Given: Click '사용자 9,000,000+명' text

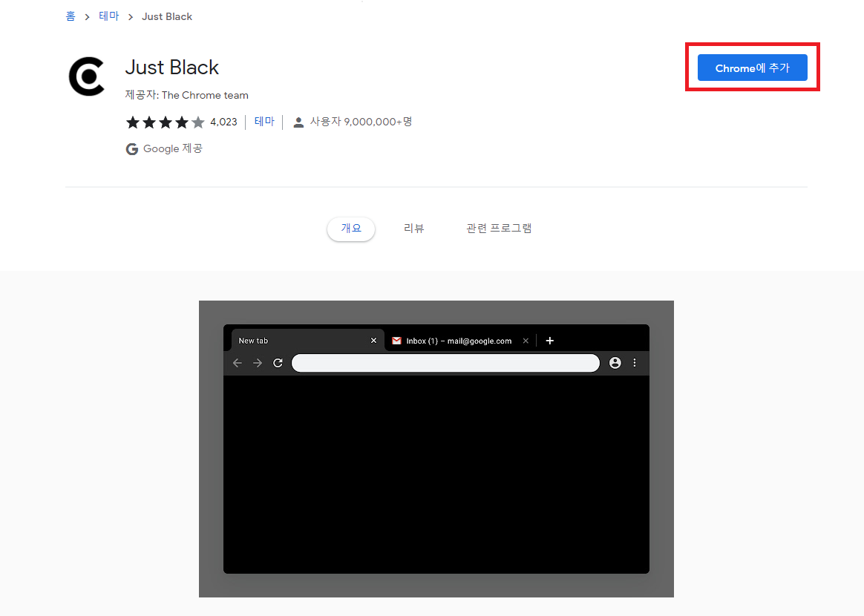Looking at the screenshot, I should (361, 122).
